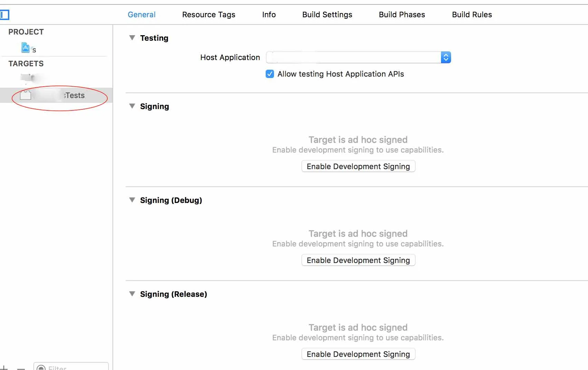This screenshot has width=588, height=370.
Task: Collapse the Signing section triangle
Action: [132, 106]
